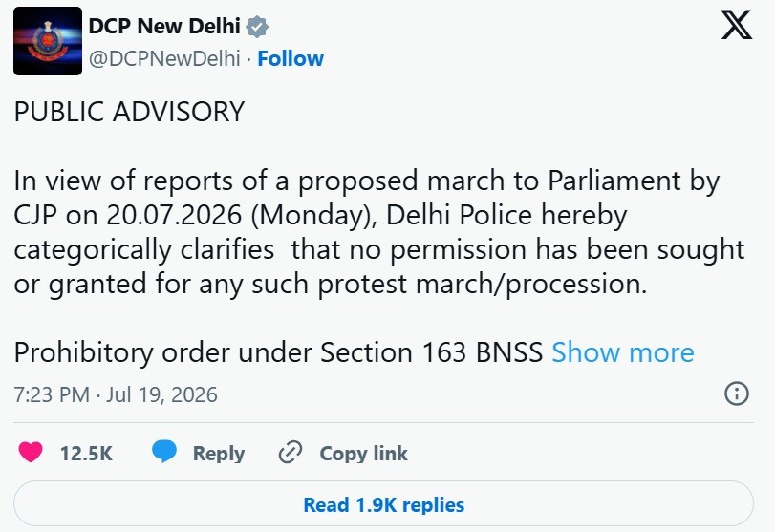
Task: Click the blue reply speech bubble icon
Action: click(x=164, y=452)
